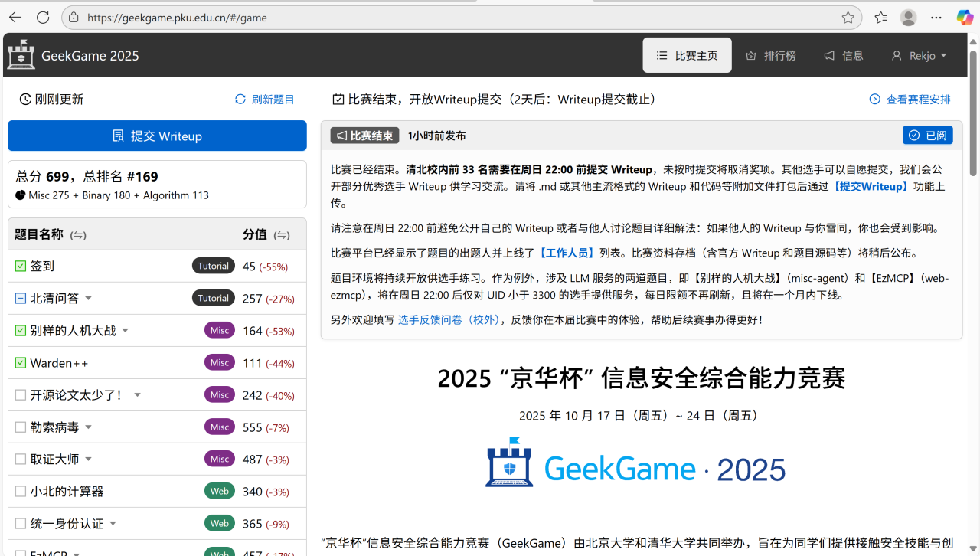The height and width of the screenshot is (556, 980).
Task: Open the browser profile avatar
Action: (x=908, y=17)
